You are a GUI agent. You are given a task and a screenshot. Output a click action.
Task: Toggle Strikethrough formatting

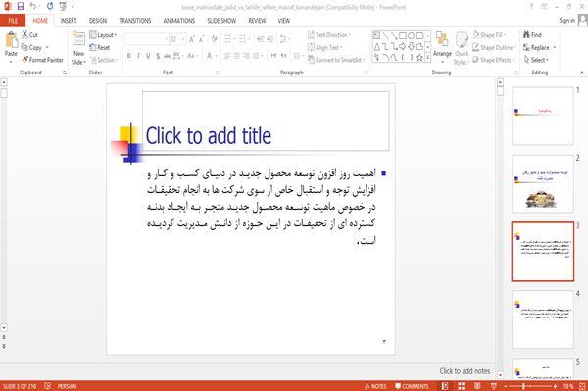168,56
